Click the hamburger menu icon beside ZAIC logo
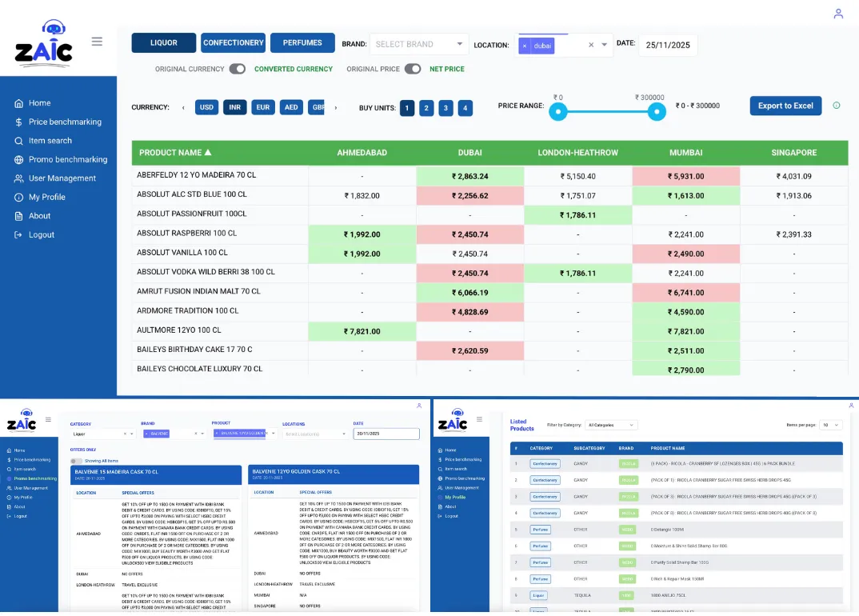The image size is (859, 616). (97, 42)
